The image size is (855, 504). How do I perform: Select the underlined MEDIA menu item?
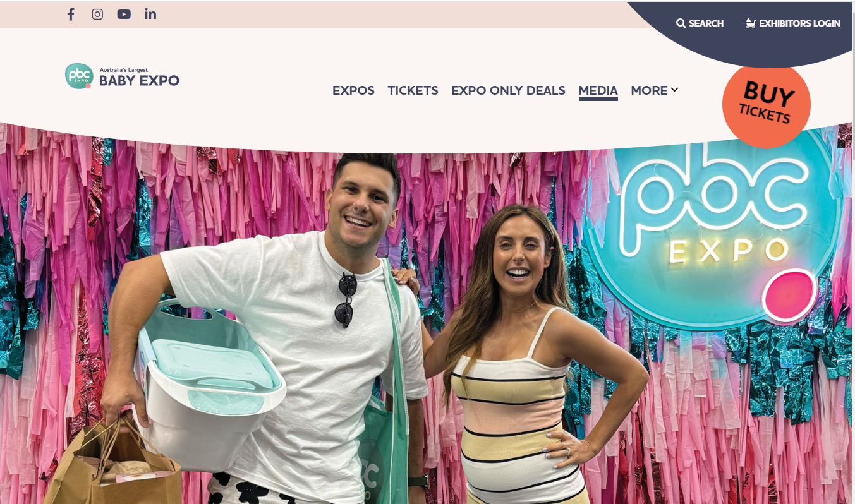click(x=598, y=91)
